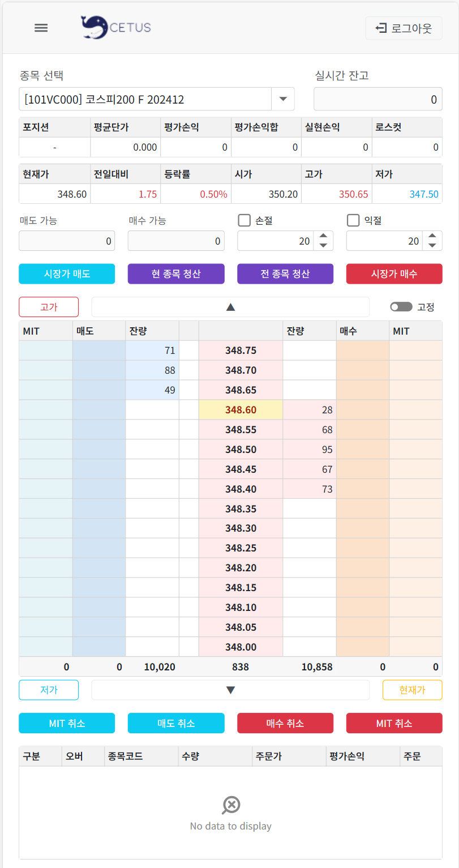The width and height of the screenshot is (459, 868).
Task: Decrease the 익절 value with down arrow
Action: click(x=432, y=246)
